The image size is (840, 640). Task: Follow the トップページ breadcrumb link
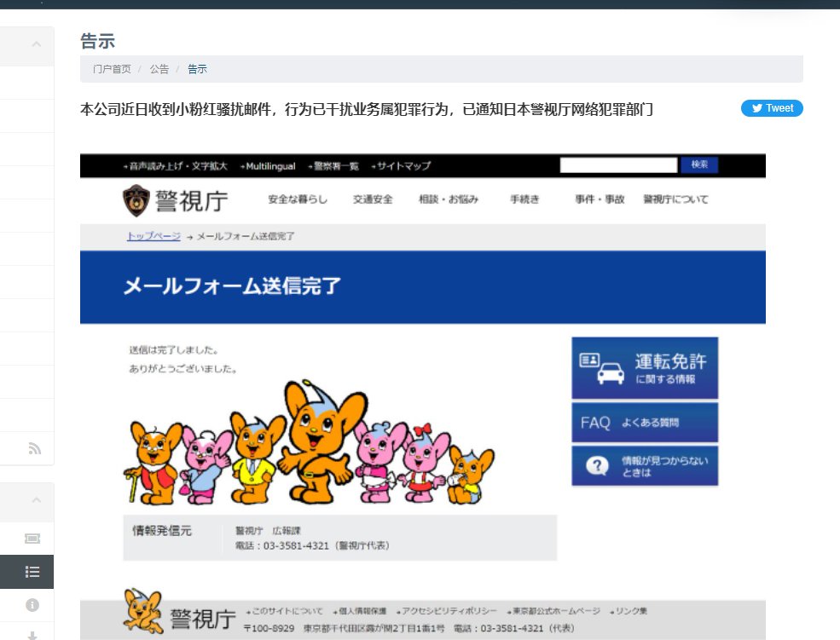click(154, 236)
